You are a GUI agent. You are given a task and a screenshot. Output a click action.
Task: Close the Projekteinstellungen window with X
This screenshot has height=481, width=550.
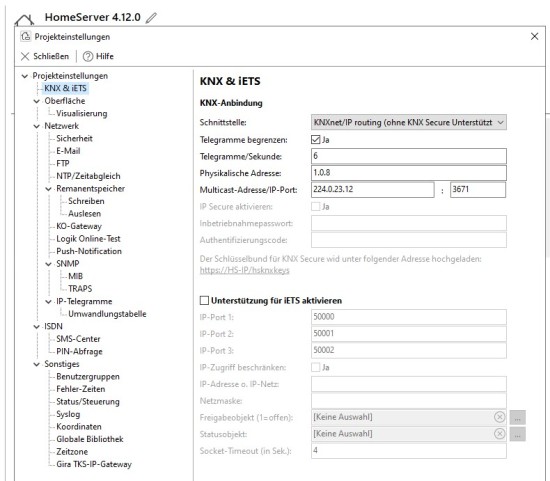[x=534, y=36]
